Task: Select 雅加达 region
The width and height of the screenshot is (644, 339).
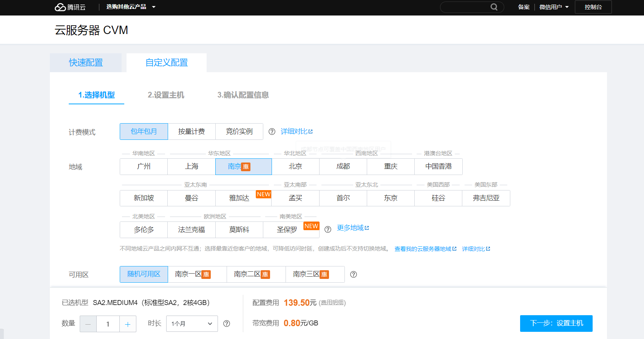Action: (x=243, y=198)
